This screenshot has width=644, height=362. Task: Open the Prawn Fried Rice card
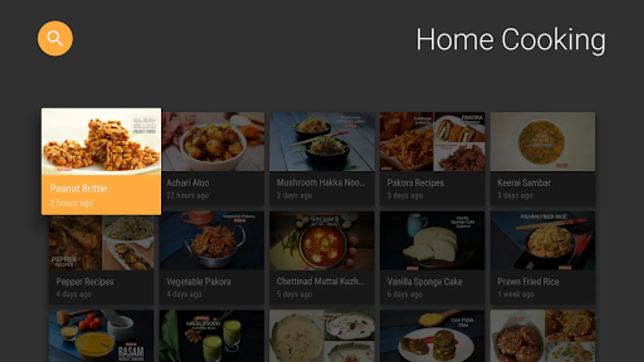tap(543, 258)
